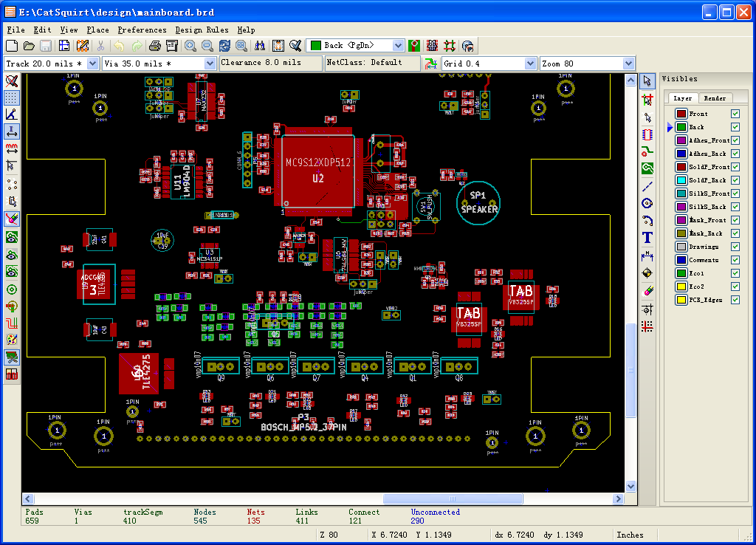Open the active layer Back dropdown
The height and width of the screenshot is (545, 756).
(x=398, y=46)
